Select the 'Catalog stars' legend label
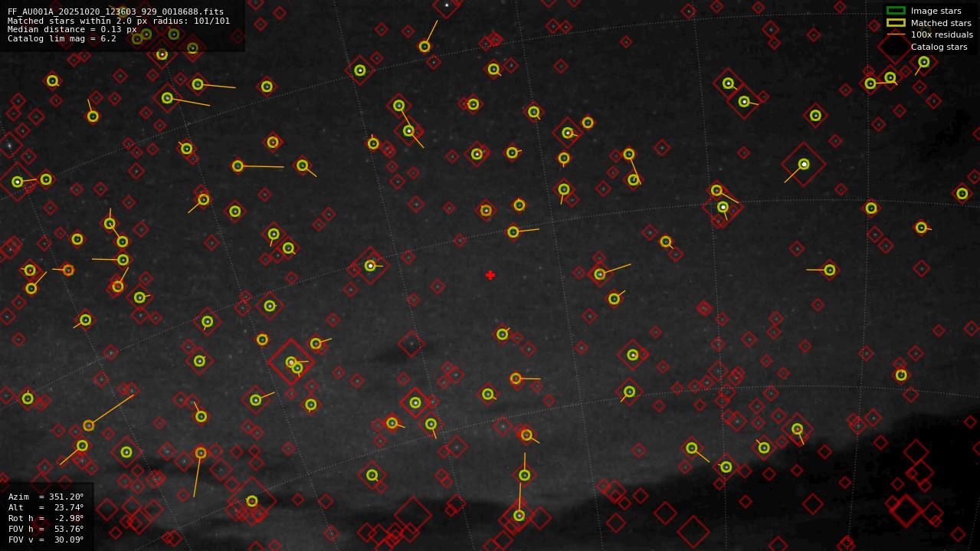The width and height of the screenshot is (980, 551). point(939,47)
